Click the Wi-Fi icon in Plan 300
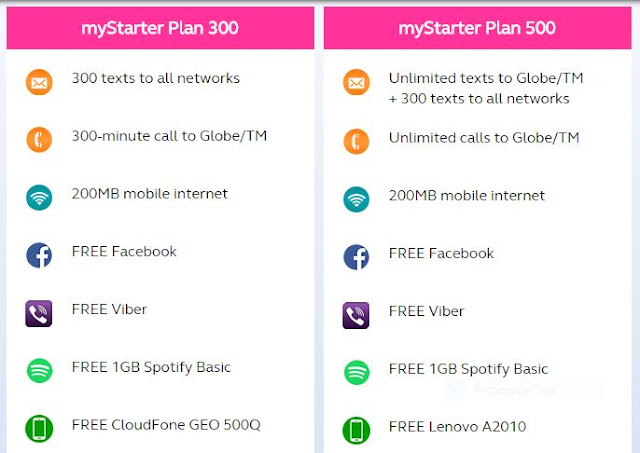Image resolution: width=640 pixels, height=453 pixels. [x=38, y=198]
